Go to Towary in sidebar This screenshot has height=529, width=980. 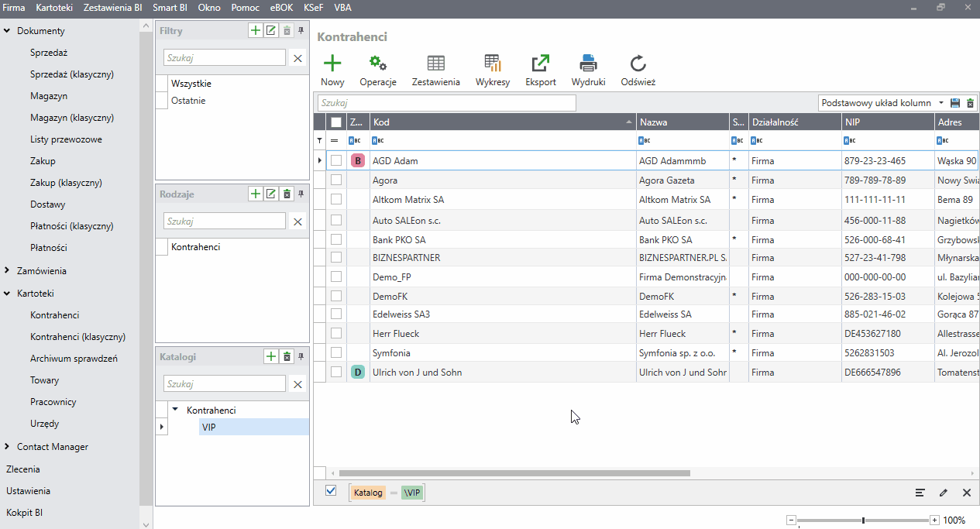click(x=44, y=380)
